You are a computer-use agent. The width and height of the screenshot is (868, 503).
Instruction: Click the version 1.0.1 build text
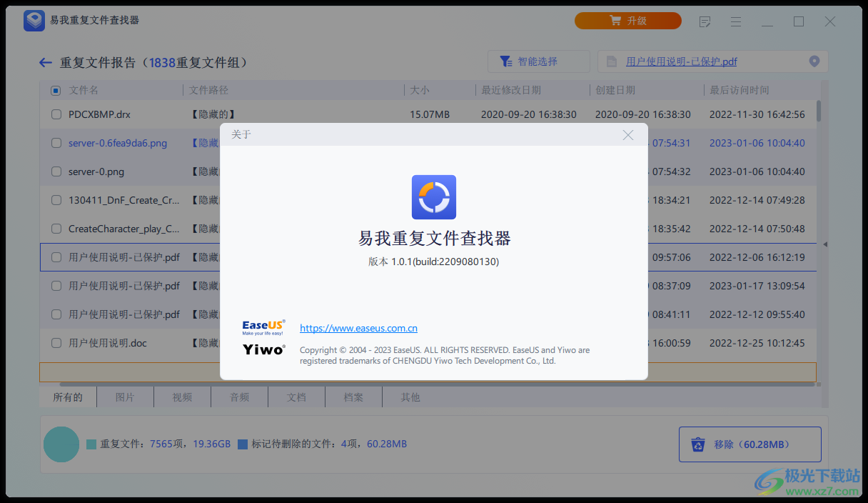[434, 262]
